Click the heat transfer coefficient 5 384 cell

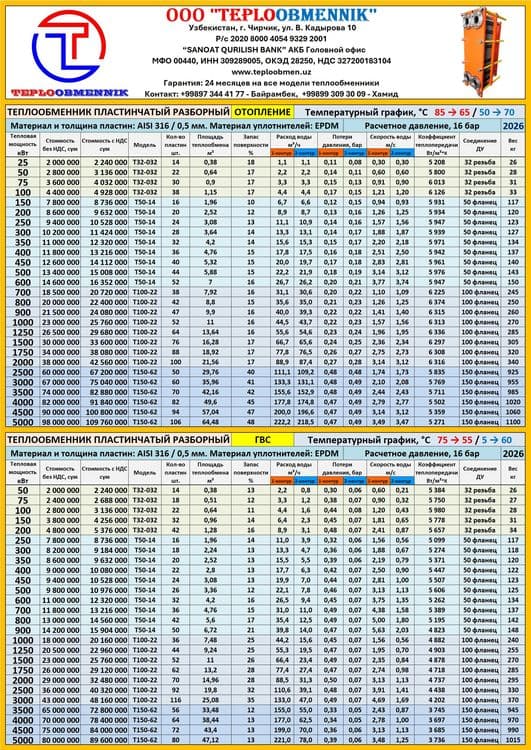click(436, 490)
